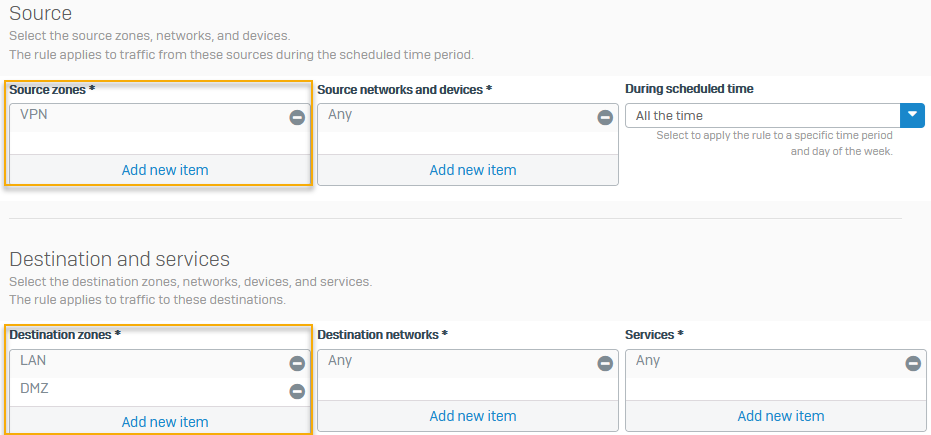Add new item to Services

(x=781, y=416)
